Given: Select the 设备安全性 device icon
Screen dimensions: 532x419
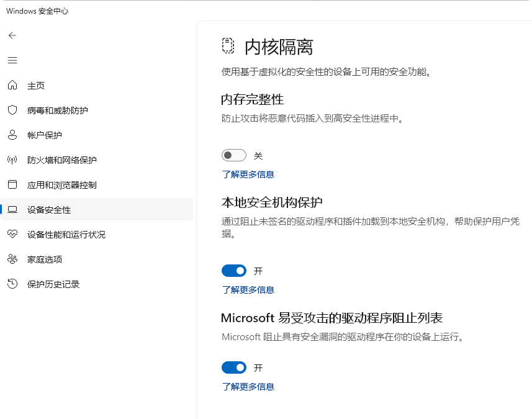Looking at the screenshot, I should (x=12, y=210).
